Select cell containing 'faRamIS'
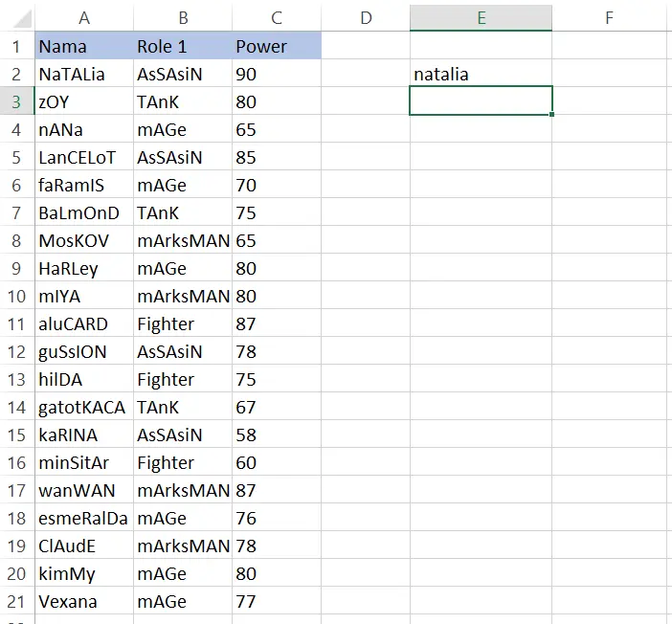The width and height of the screenshot is (672, 624). tap(84, 185)
